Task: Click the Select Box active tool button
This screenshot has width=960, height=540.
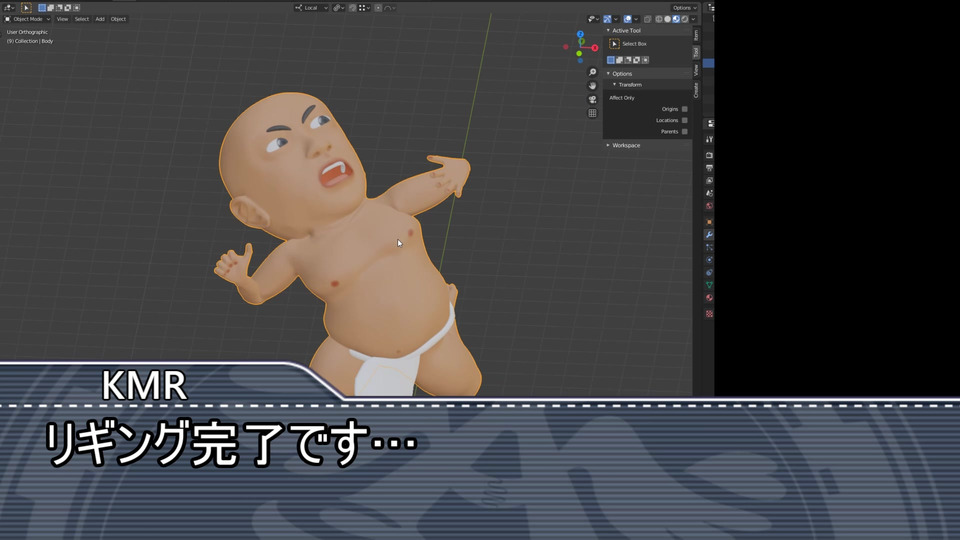Action: (614, 43)
